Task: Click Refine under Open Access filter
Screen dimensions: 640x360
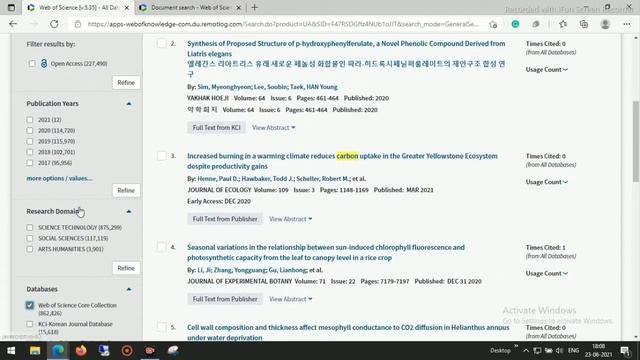Action: coord(126,82)
